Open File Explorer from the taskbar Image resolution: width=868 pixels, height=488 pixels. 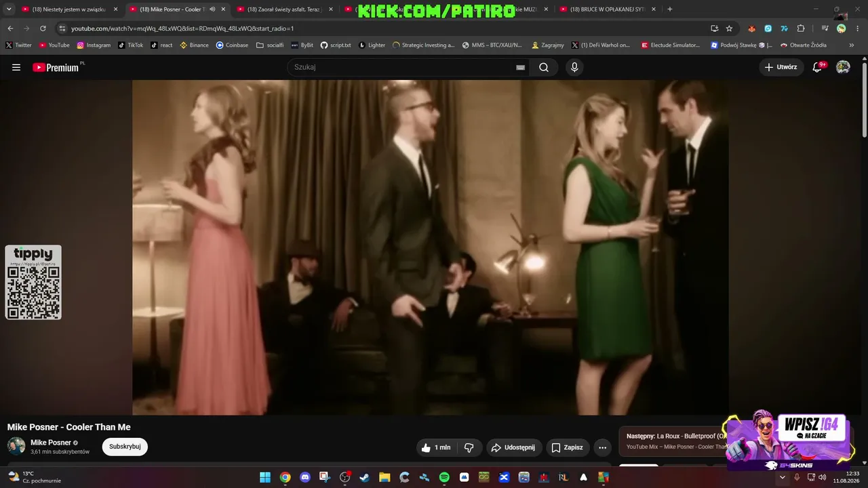click(x=384, y=477)
